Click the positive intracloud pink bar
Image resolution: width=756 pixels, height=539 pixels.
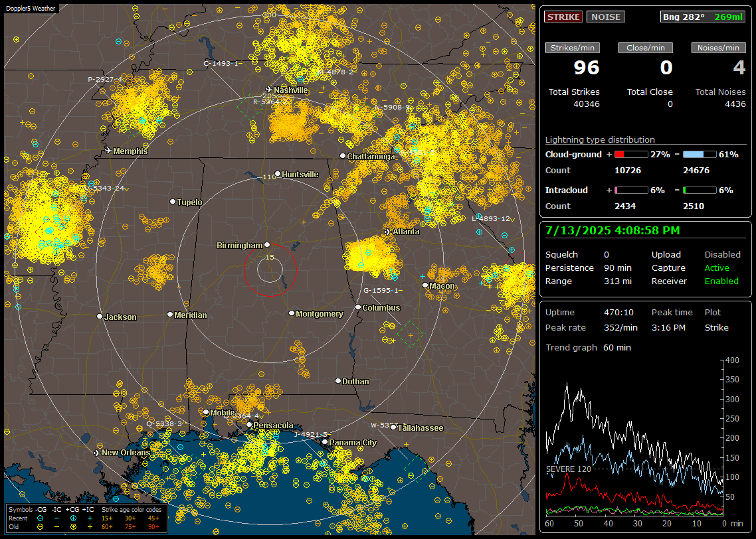tap(631, 191)
